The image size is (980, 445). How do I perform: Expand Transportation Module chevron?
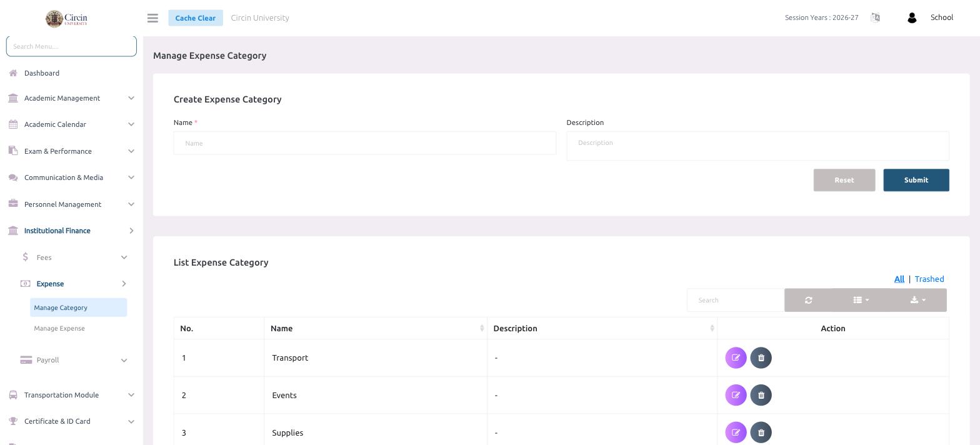(131, 395)
